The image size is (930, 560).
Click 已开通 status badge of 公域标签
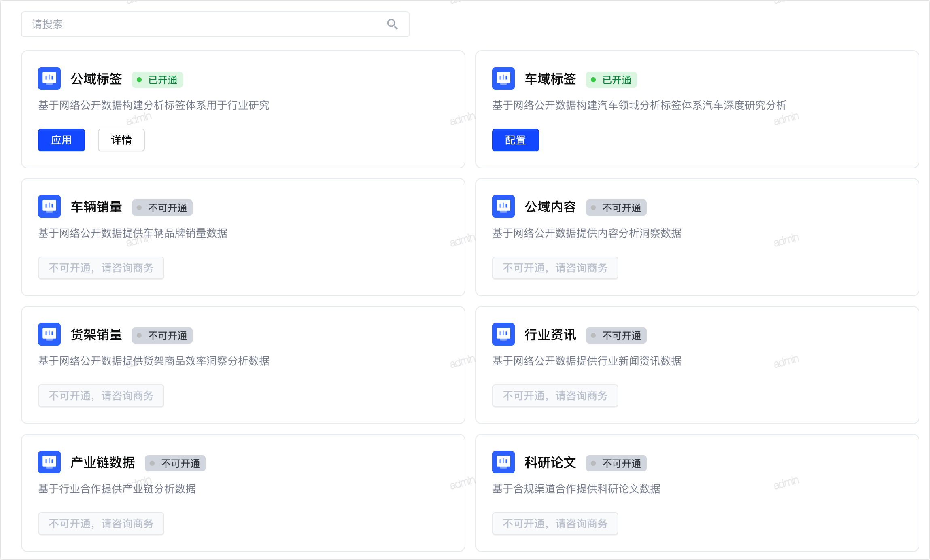click(157, 80)
